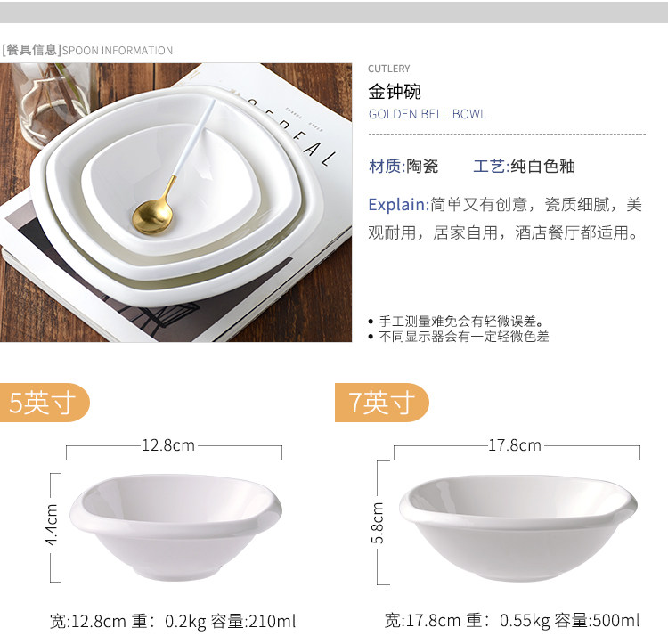
Task: Click the 12.8cm width measurement
Action: click(168, 445)
